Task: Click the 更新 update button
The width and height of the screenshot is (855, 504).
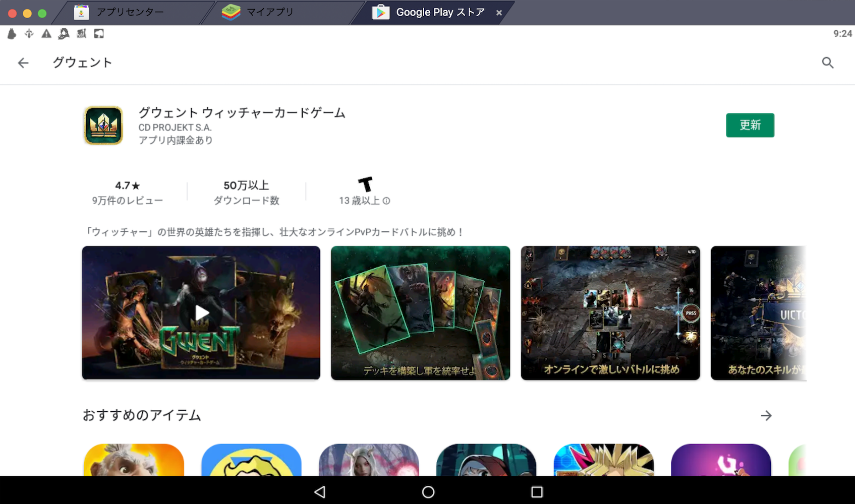Action: click(750, 125)
